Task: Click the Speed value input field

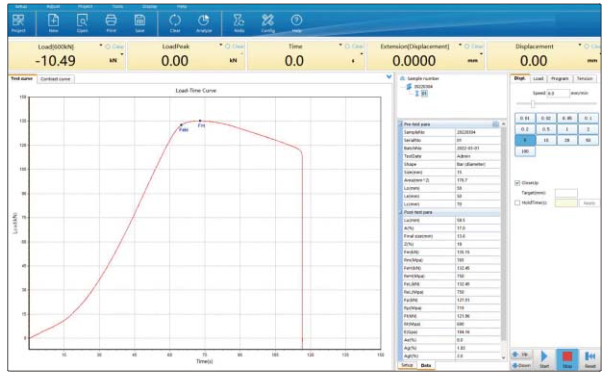Action: [558, 93]
